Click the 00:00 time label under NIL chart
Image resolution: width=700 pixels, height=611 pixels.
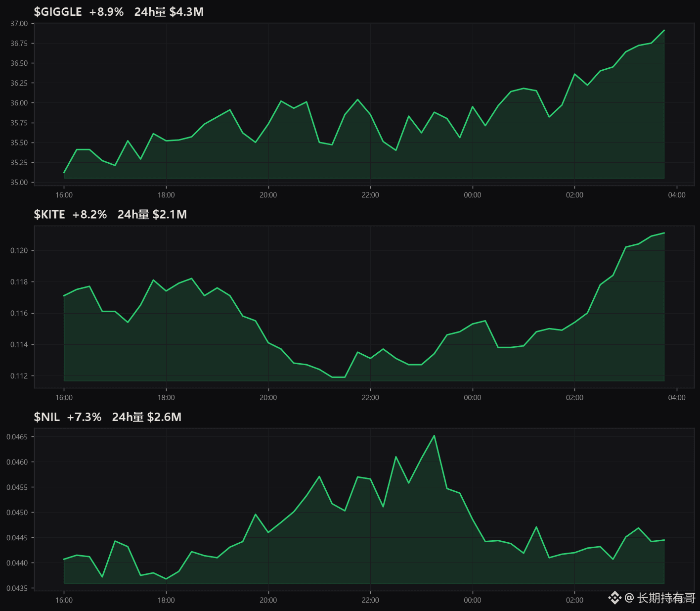pyautogui.click(x=473, y=600)
